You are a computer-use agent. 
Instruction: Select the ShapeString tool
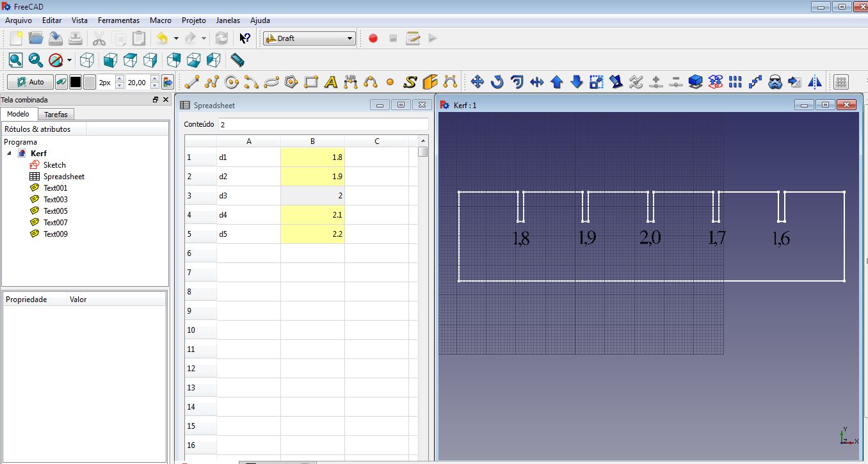click(410, 82)
